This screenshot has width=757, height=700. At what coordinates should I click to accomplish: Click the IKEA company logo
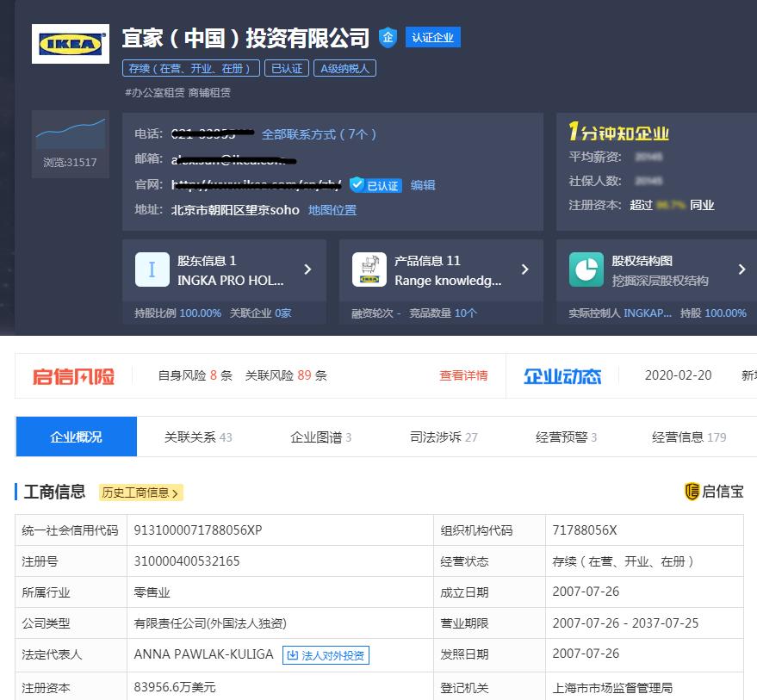coord(71,44)
